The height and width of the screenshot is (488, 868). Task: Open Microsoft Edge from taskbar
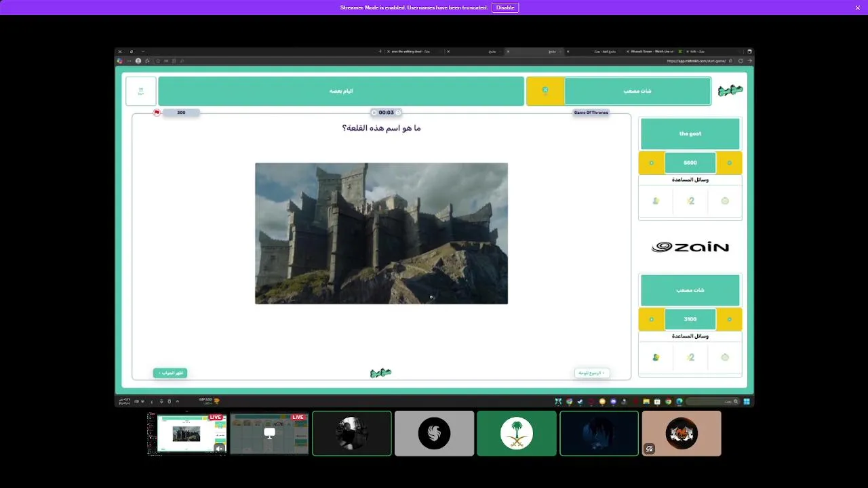tap(679, 401)
